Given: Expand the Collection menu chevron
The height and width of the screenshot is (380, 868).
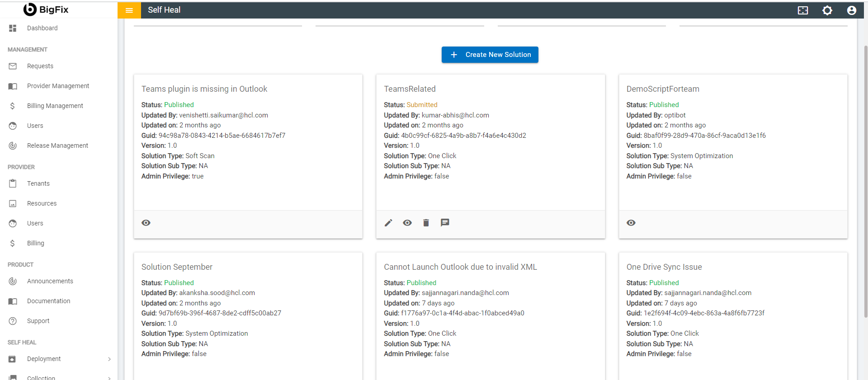Looking at the screenshot, I should [x=109, y=378].
